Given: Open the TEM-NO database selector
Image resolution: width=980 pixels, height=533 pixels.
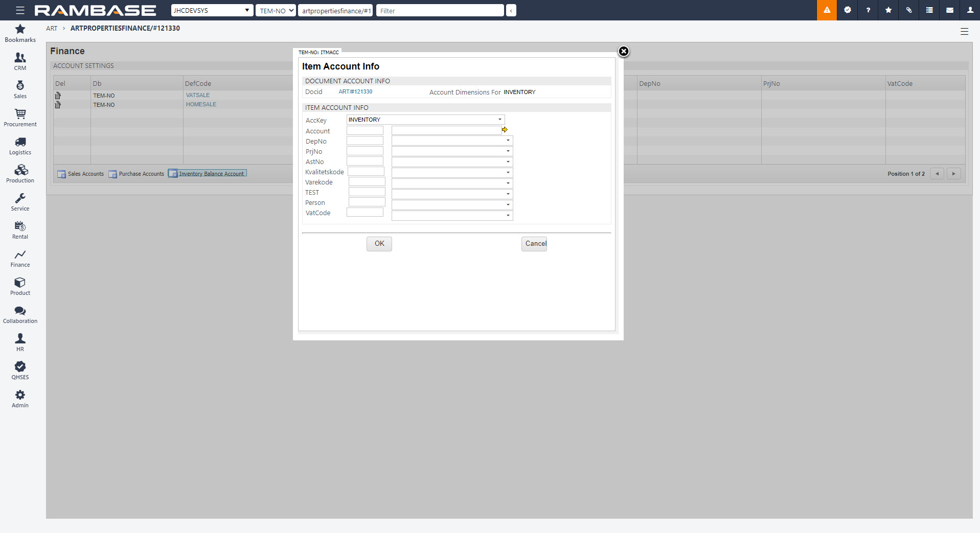Looking at the screenshot, I should click(276, 10).
